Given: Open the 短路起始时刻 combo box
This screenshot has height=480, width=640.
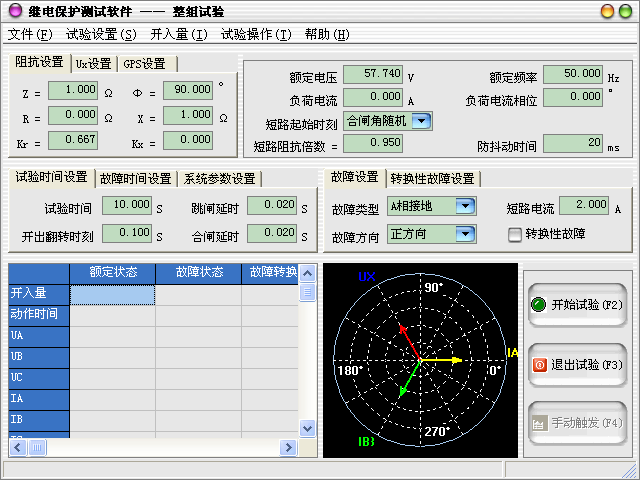Looking at the screenshot, I should [421, 121].
